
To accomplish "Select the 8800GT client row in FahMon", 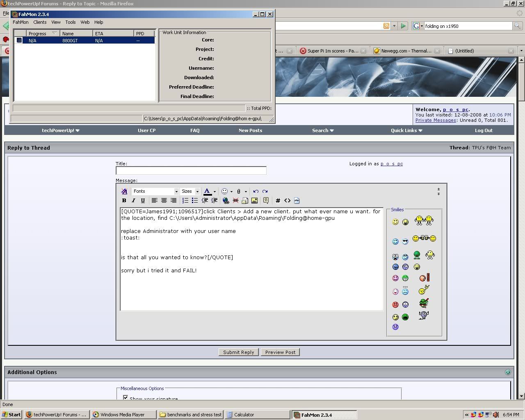I will 84,41.
